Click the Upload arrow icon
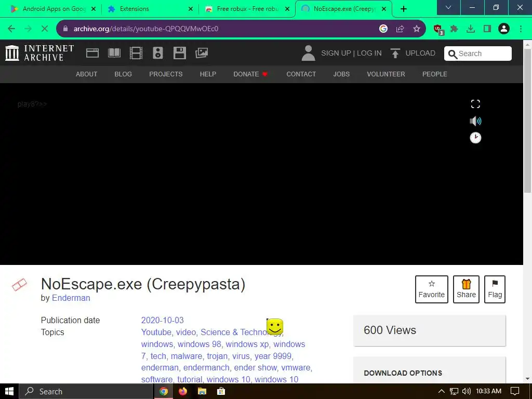Image resolution: width=532 pixels, height=399 pixels. click(x=395, y=54)
